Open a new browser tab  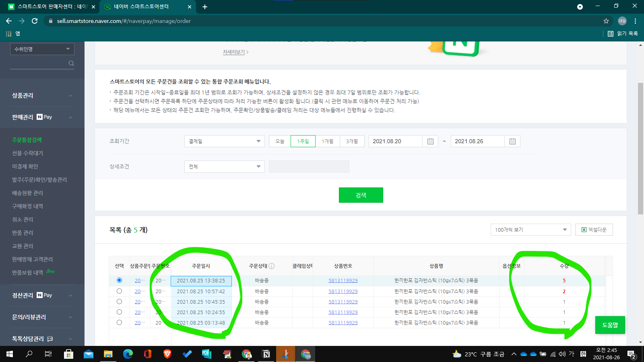(x=205, y=7)
